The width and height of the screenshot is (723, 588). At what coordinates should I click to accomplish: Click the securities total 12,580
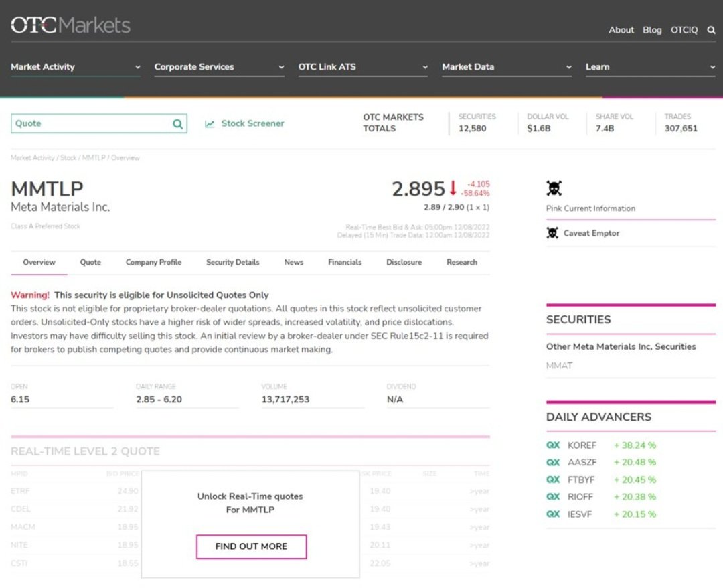pos(472,128)
